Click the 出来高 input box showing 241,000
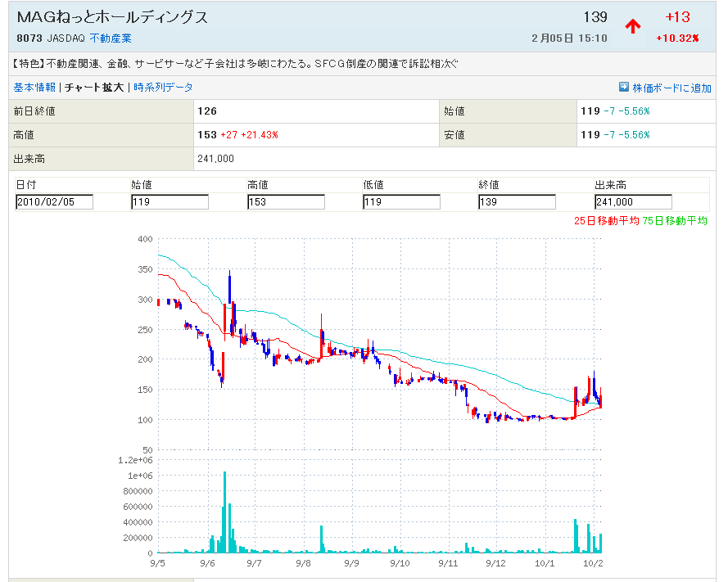Viewport: 728px width, 582px height. click(633, 202)
